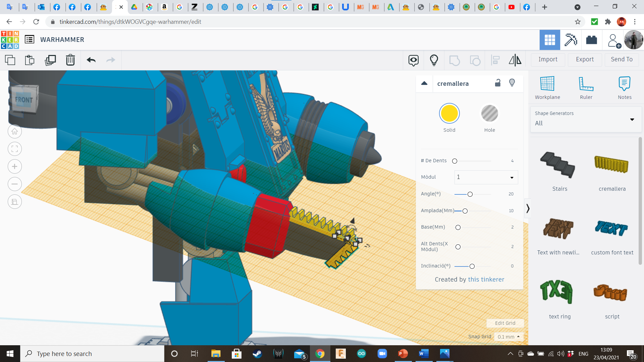
Task: Open the Mòdul dropdown
Action: point(486,177)
